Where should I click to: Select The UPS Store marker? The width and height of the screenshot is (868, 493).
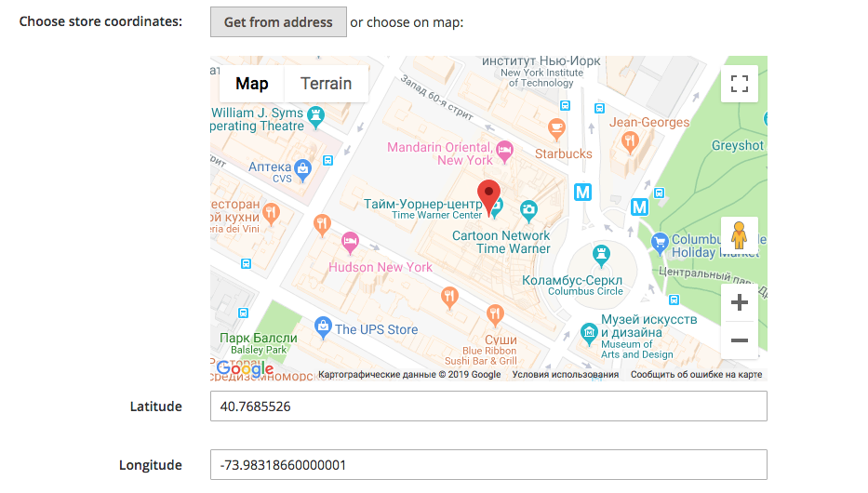click(x=323, y=327)
